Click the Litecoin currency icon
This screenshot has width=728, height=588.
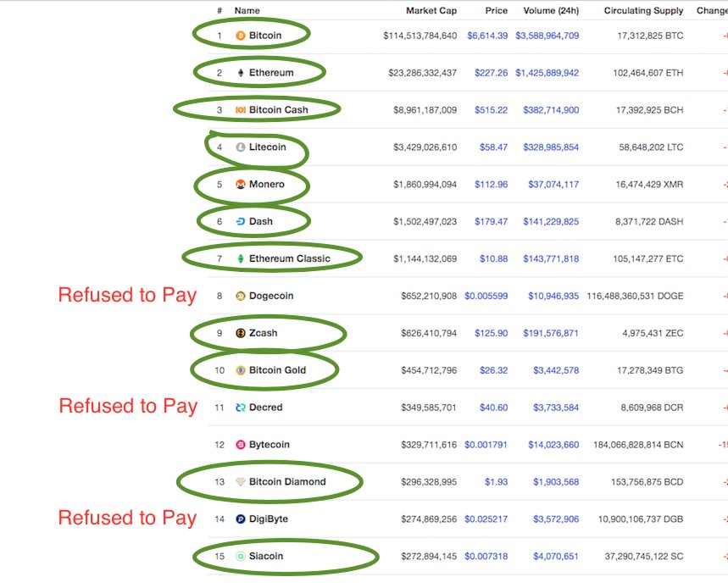[241, 147]
